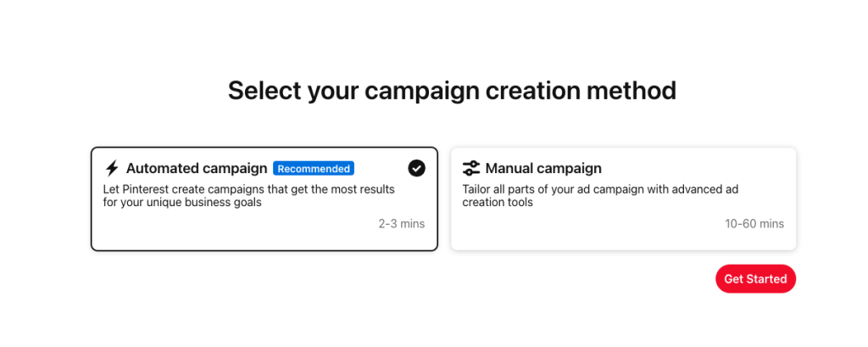Click the "Tailor all parts" description line
This screenshot has width=868, height=347.
[x=600, y=189]
